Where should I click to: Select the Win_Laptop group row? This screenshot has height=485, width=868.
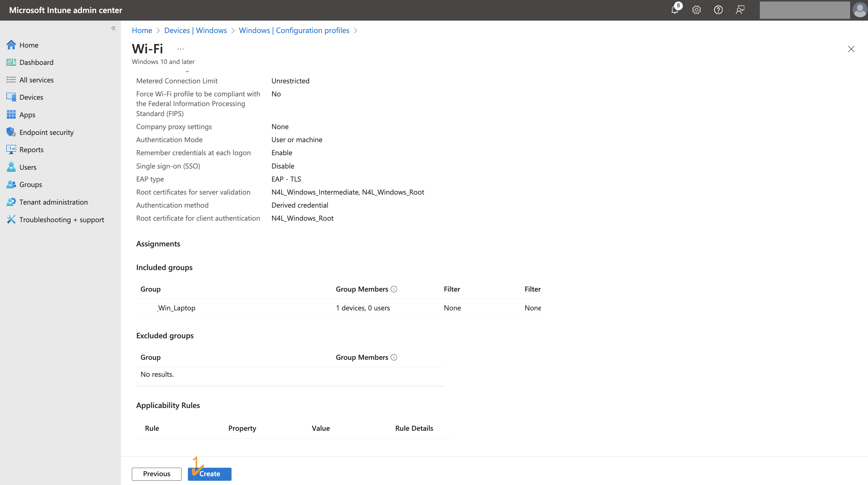[x=177, y=308]
